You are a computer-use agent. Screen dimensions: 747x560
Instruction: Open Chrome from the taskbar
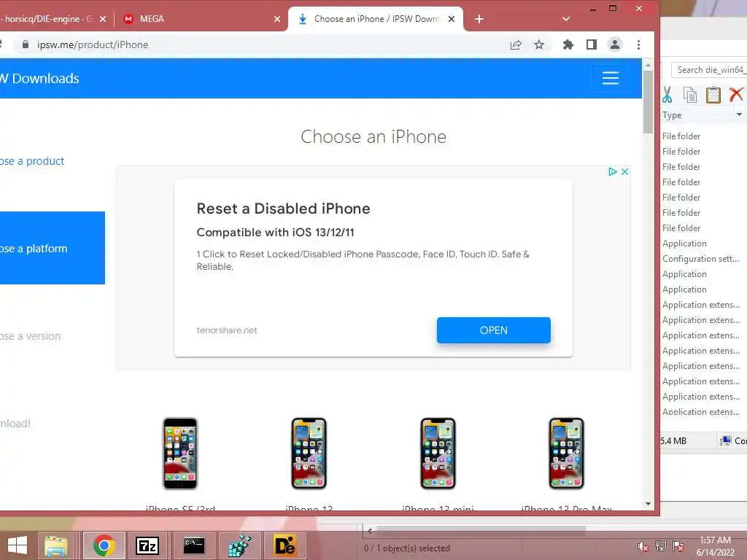104,545
